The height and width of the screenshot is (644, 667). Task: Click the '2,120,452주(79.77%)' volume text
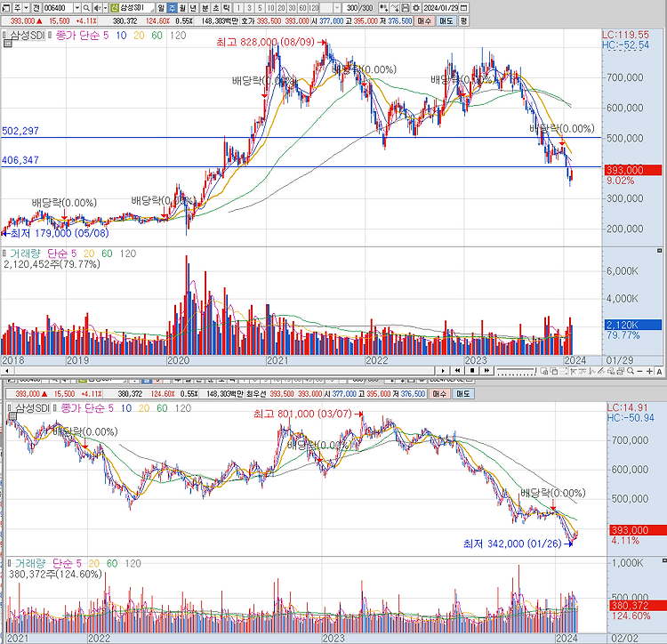point(52,264)
